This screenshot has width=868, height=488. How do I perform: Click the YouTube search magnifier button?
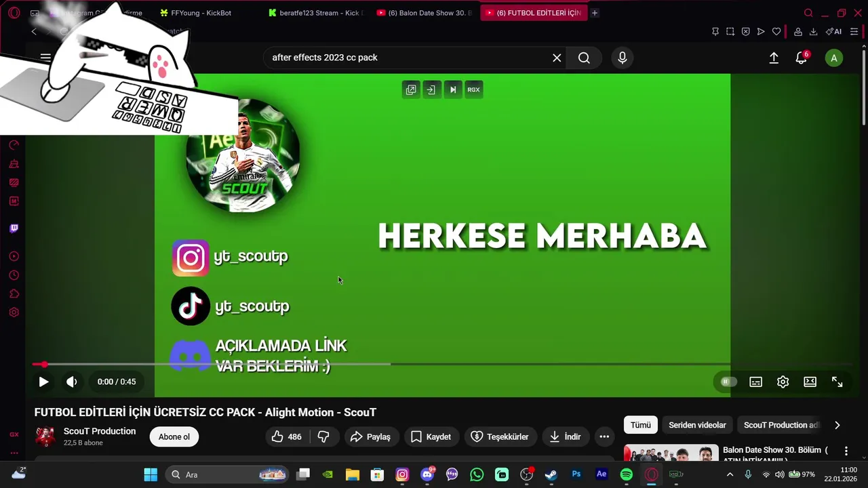coord(584,58)
